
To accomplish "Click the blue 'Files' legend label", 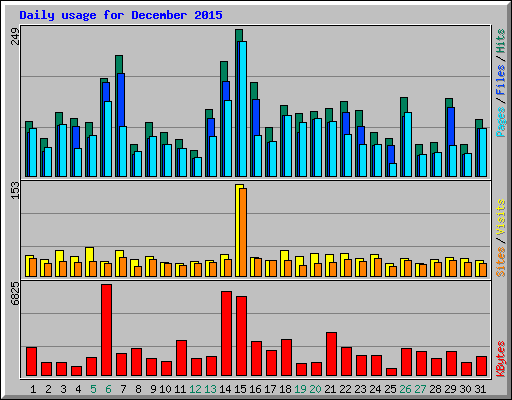I will [x=501, y=80].
